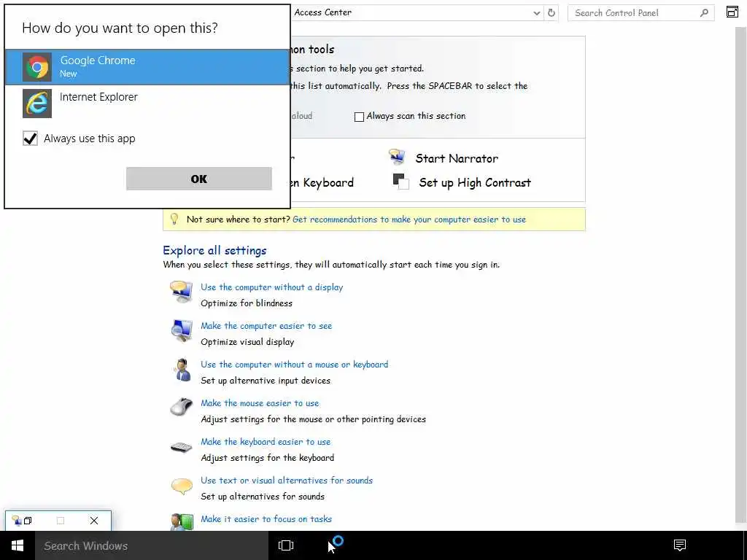The image size is (747, 560).
Task: Click the Use computer without display icon
Action: pos(182,292)
